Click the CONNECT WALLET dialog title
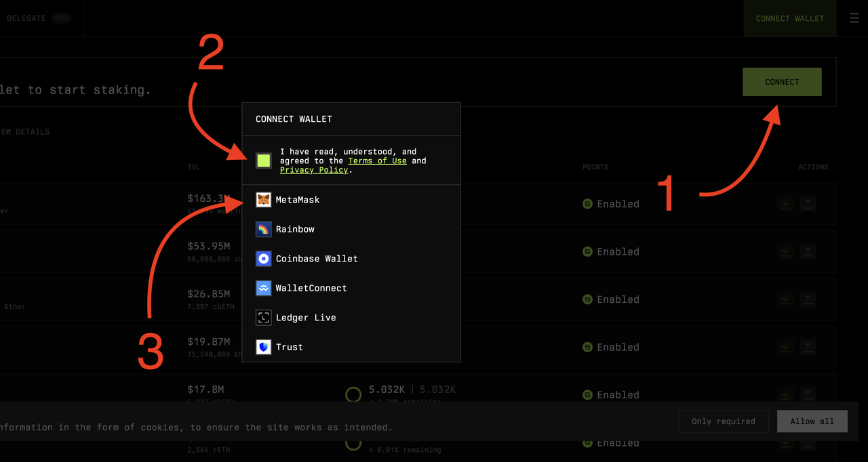This screenshot has width=868, height=462. 294,119
